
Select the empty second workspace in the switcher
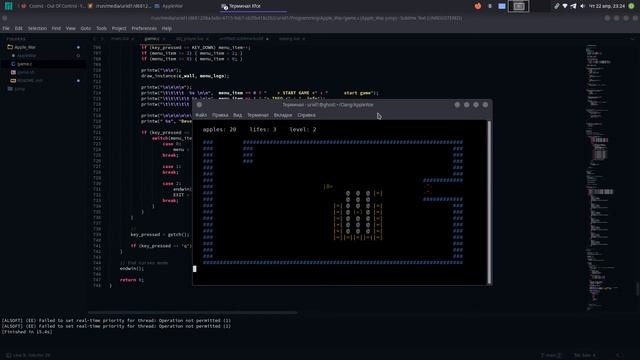[540, 6]
